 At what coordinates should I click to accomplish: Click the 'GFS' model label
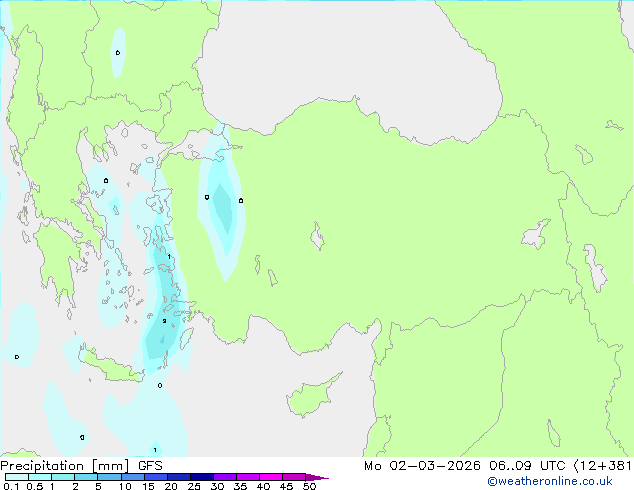(x=150, y=466)
